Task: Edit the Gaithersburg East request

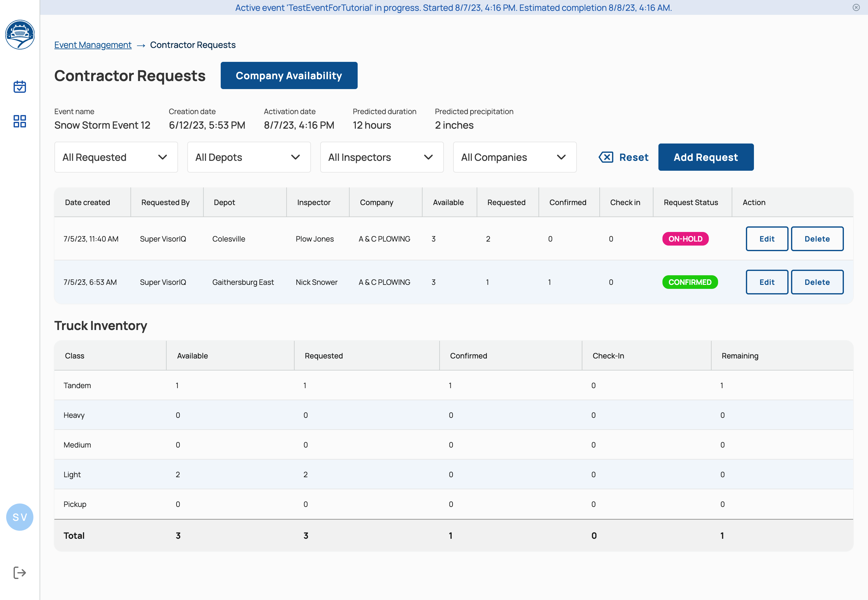Action: (767, 282)
